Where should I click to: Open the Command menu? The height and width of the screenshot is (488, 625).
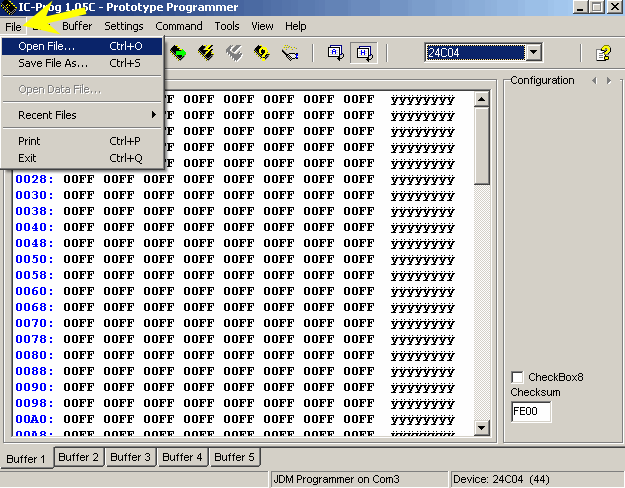tap(179, 26)
